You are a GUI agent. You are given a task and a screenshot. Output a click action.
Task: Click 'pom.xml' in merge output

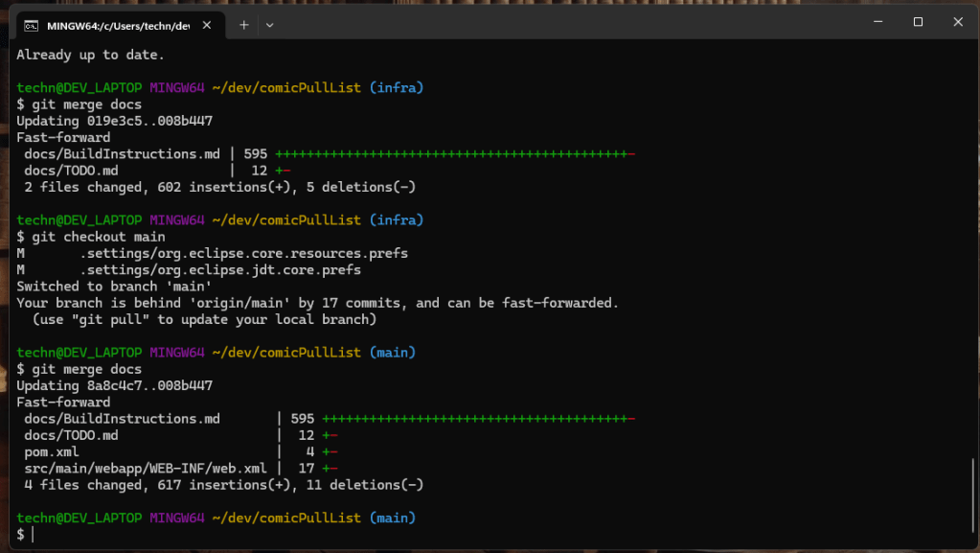click(51, 451)
